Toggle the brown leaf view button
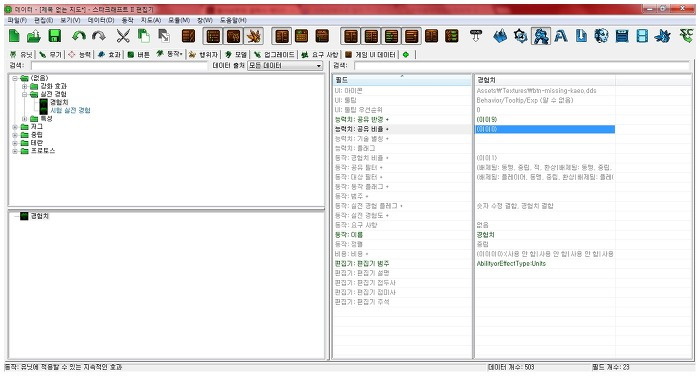 [x=254, y=36]
